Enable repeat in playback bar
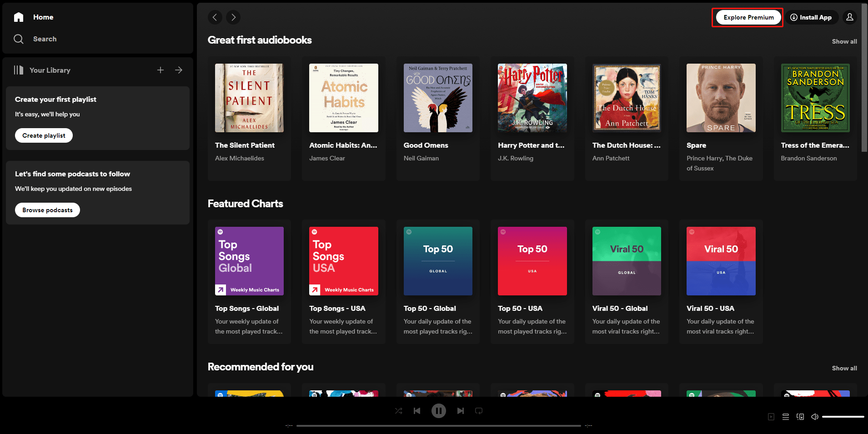 [479, 411]
